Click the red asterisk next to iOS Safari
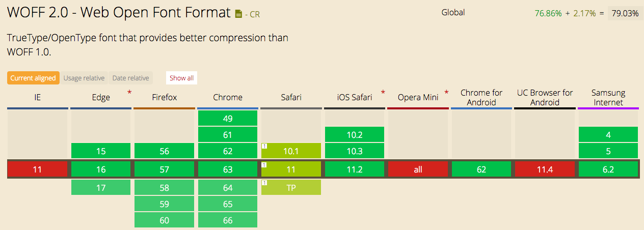This screenshot has width=644, height=230. 383,93
